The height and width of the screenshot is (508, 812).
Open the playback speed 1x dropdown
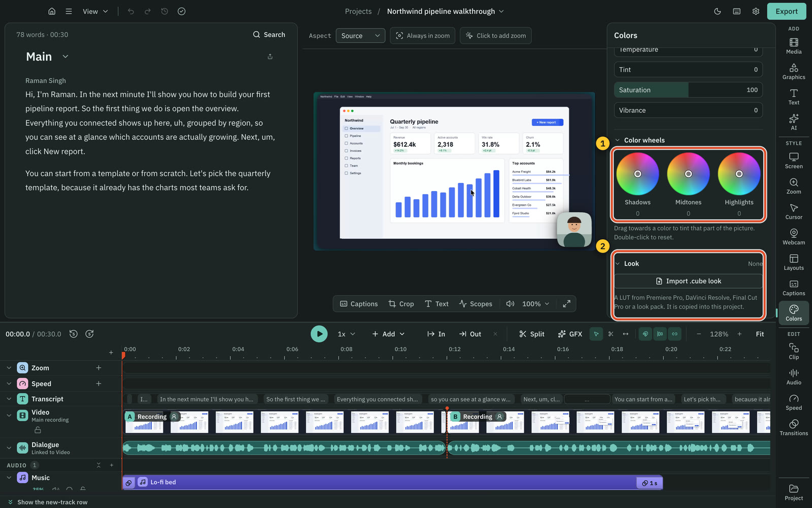(x=347, y=334)
